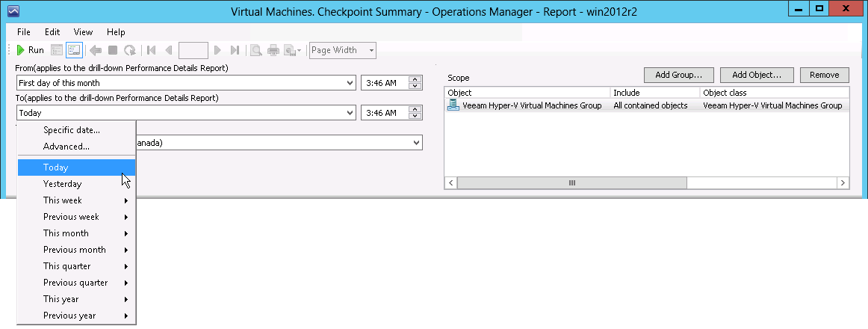Click the Stop rendering icon
Screen dimensions: 868x329
[112, 50]
